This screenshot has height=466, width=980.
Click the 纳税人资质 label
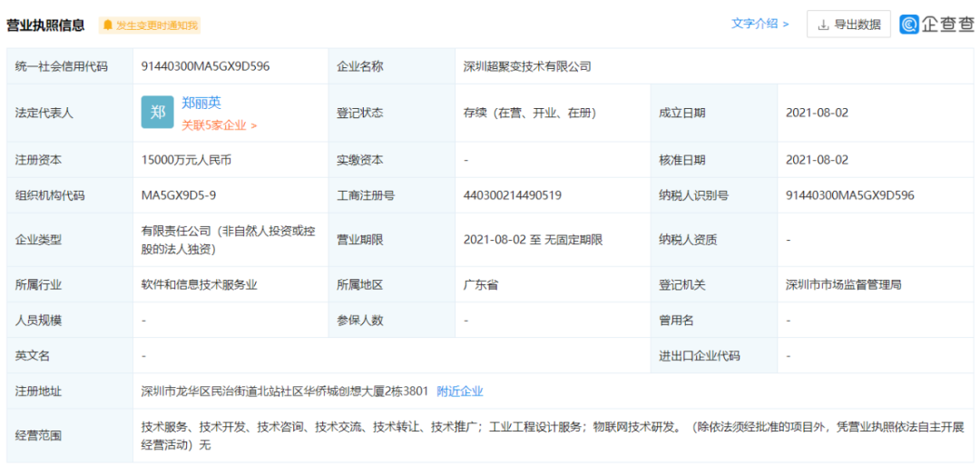pos(688,240)
